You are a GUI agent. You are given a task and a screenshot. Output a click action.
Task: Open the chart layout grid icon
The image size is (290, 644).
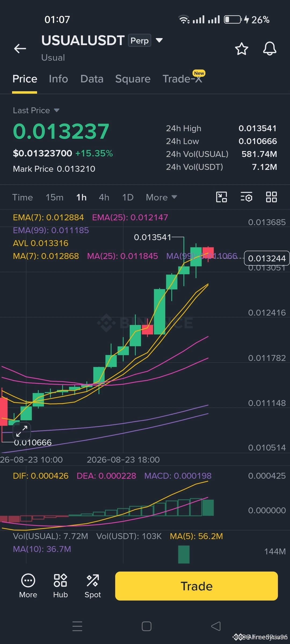click(271, 197)
